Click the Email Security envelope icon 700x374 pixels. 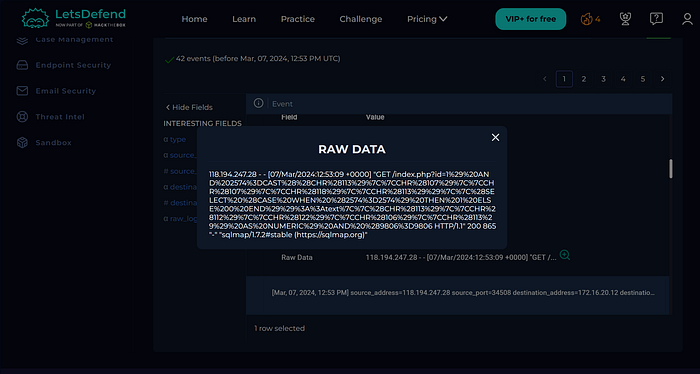coord(22,91)
